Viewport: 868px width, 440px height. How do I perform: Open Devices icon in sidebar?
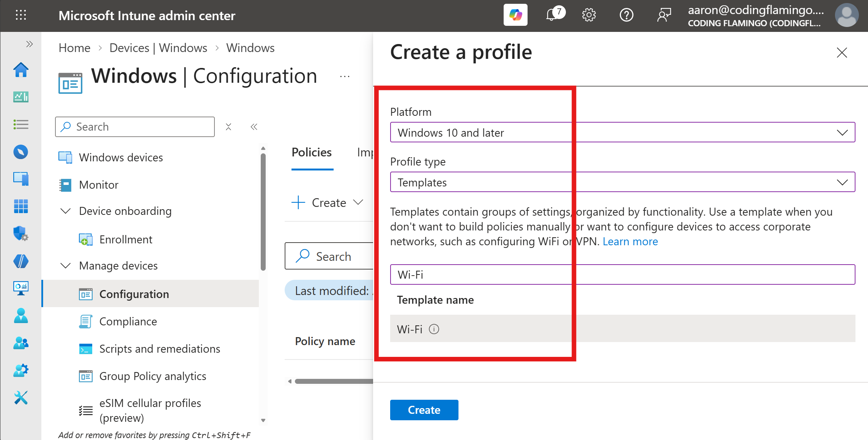[x=21, y=179]
